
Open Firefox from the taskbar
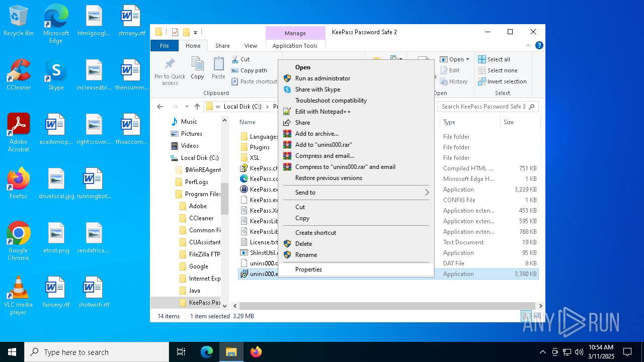tap(256, 352)
